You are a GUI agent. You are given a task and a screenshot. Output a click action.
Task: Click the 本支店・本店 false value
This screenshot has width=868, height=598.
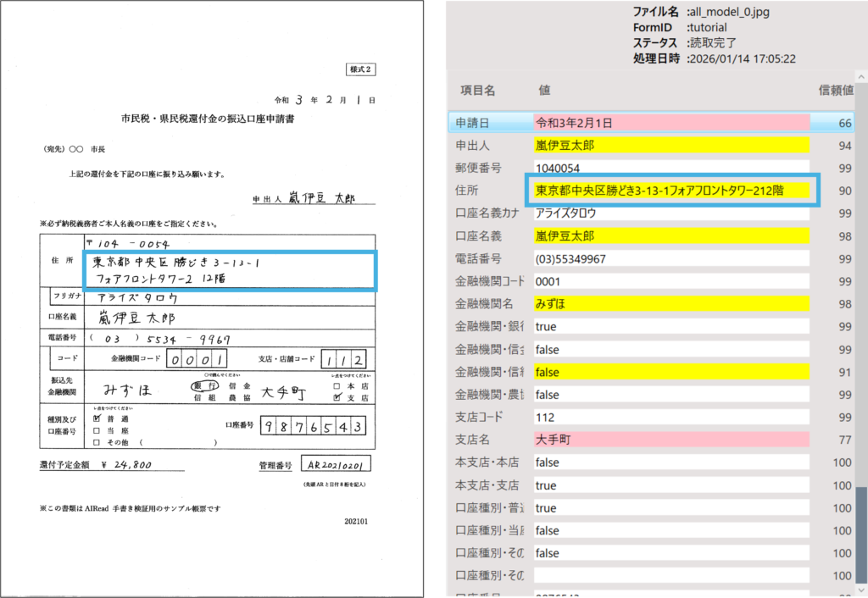pyautogui.click(x=671, y=462)
